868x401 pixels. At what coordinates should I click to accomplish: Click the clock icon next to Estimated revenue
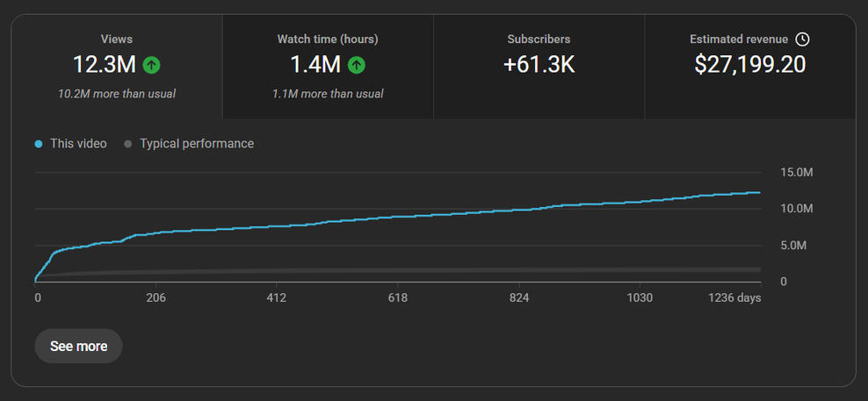[802, 39]
